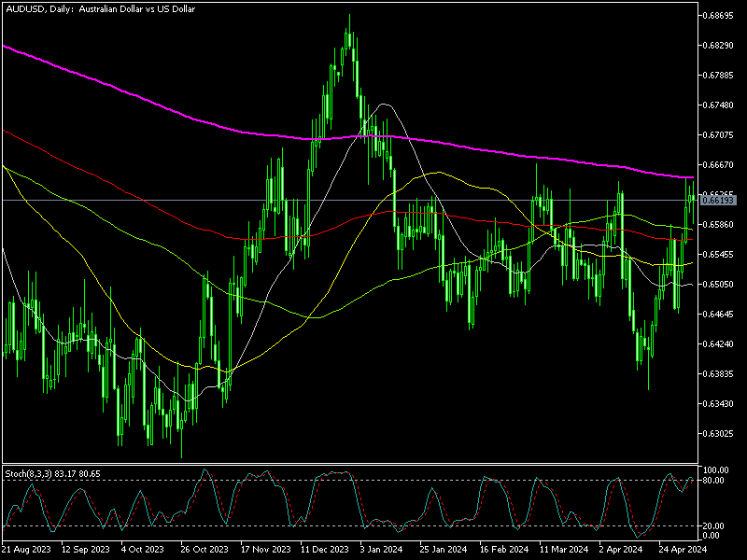Click the 0.67480 price axis label
The width and height of the screenshot is (747, 560).
tap(718, 105)
